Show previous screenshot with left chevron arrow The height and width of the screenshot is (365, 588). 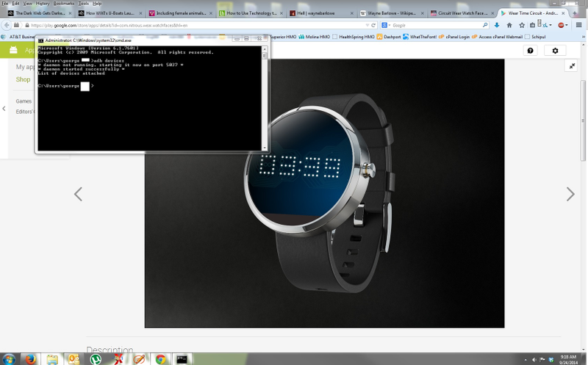[78, 194]
